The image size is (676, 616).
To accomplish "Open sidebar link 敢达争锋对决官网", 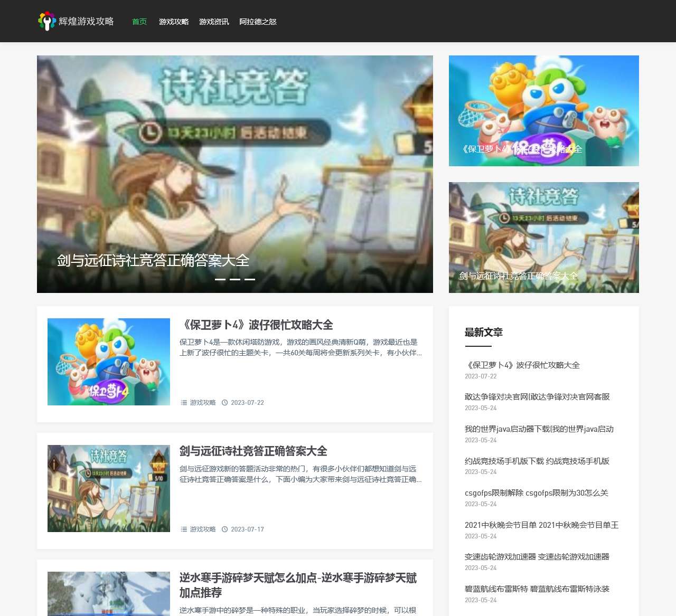I will tap(536, 397).
